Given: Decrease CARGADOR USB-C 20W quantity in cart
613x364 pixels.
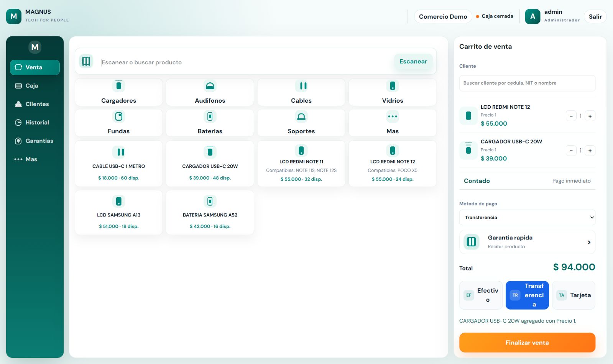Looking at the screenshot, I should coord(571,151).
